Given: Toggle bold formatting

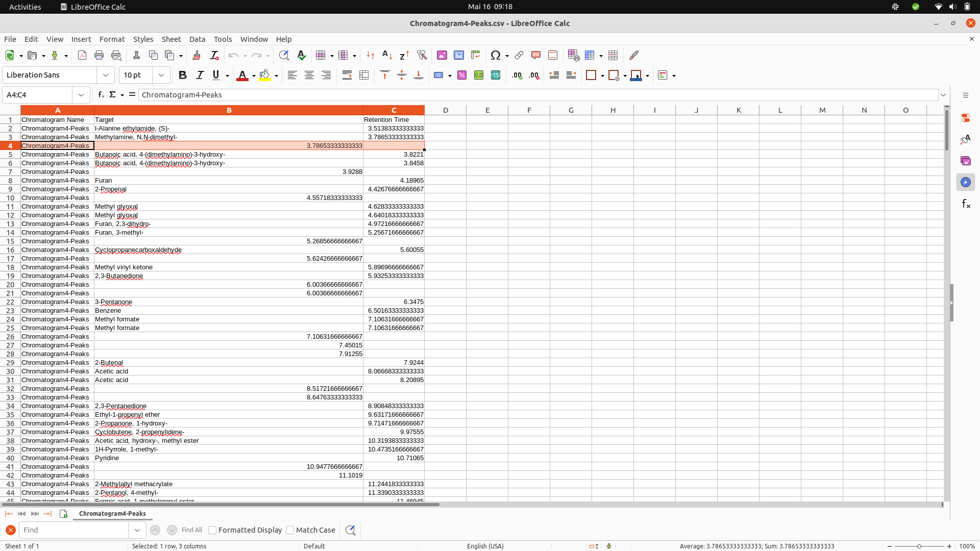Looking at the screenshot, I should click(x=183, y=75).
